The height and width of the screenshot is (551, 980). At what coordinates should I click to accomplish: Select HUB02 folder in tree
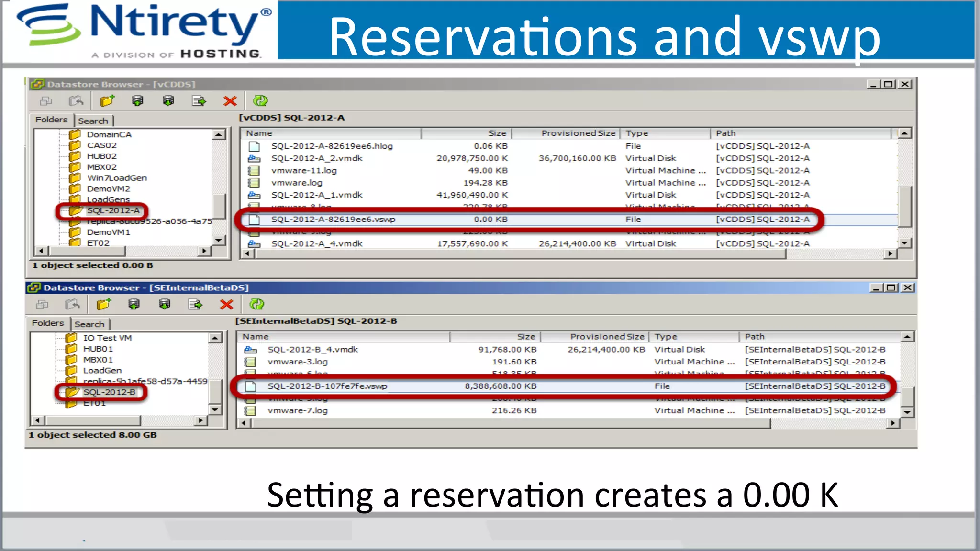tap(101, 156)
